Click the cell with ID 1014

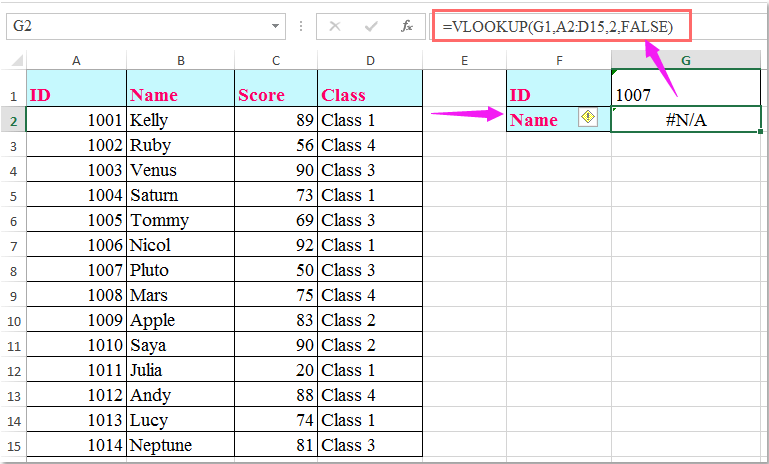(x=76, y=445)
